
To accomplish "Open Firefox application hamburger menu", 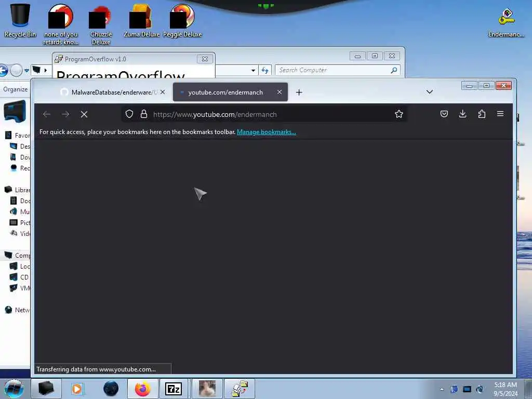I will [500, 114].
